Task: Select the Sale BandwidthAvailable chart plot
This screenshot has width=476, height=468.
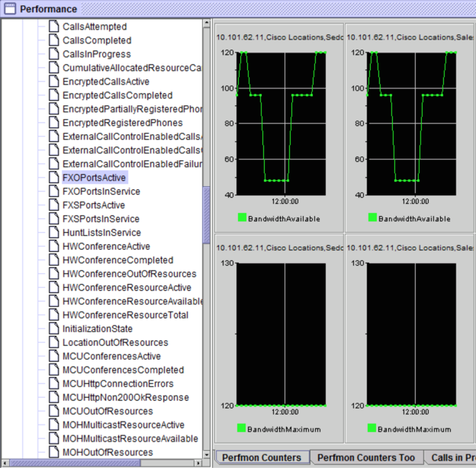Action: point(412,124)
